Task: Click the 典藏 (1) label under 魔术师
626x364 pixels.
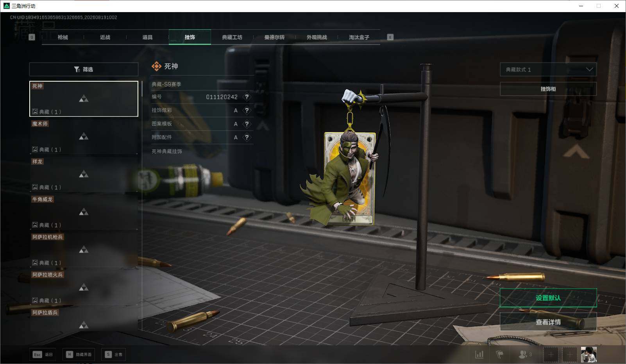Action: click(47, 150)
